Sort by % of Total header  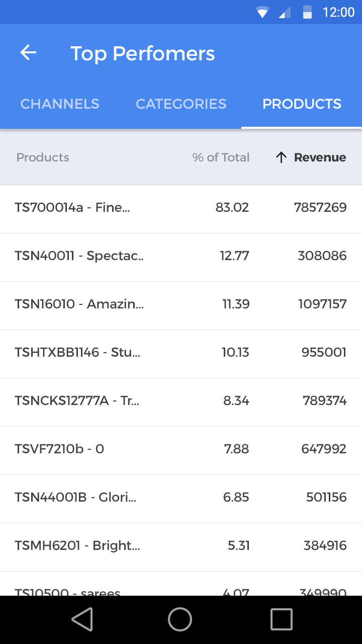[x=221, y=157]
